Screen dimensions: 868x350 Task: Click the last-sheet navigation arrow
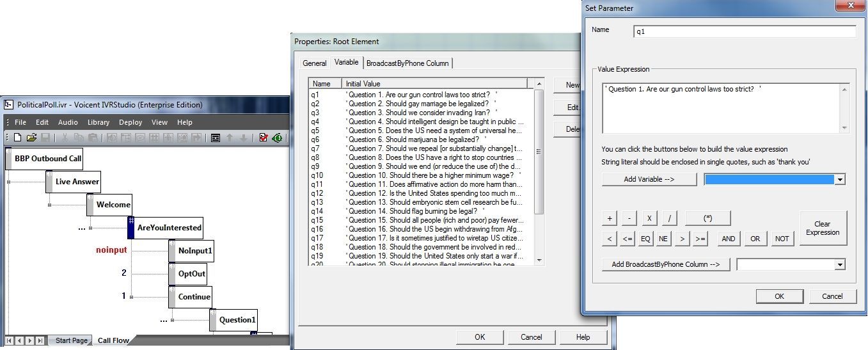click(40, 340)
